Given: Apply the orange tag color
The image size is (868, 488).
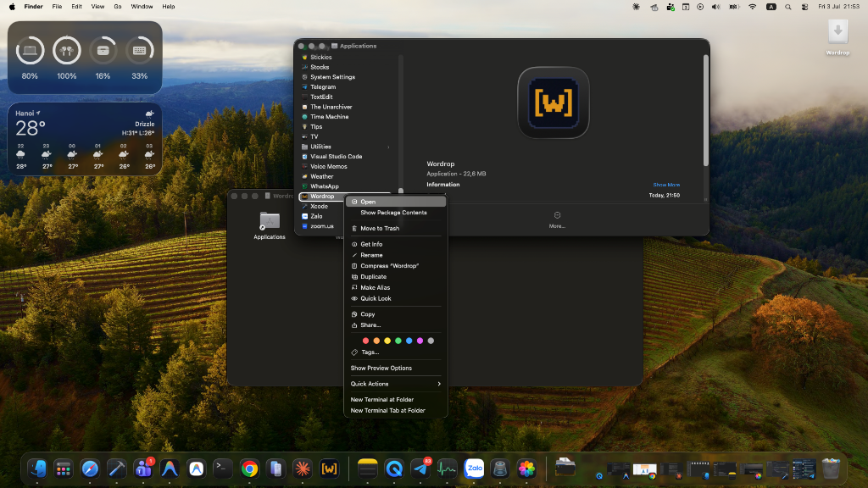Looking at the screenshot, I should click(x=376, y=341).
